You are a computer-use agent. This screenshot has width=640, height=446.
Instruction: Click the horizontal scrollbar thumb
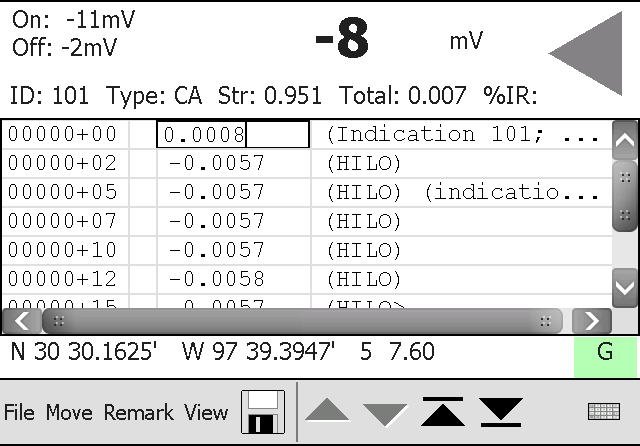(302, 321)
